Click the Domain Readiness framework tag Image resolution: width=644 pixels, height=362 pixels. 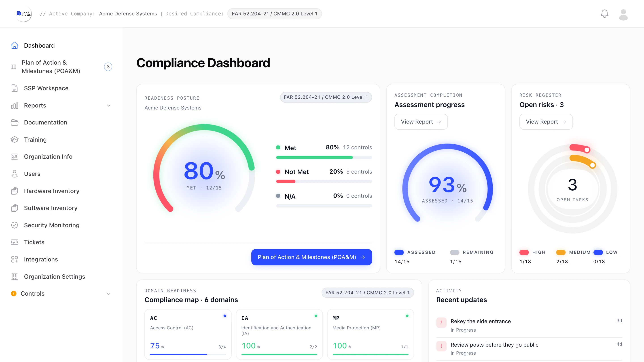tap(367, 293)
